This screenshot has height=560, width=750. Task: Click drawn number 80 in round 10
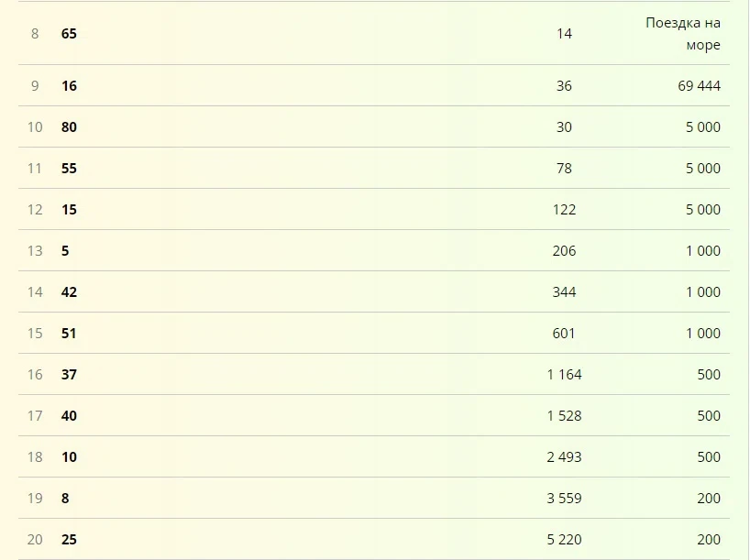[x=69, y=126]
